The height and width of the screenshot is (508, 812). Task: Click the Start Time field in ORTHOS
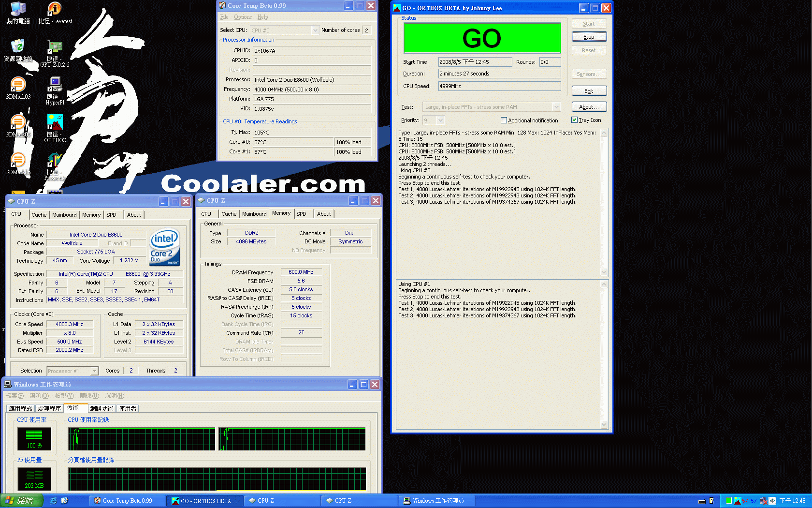tap(475, 62)
